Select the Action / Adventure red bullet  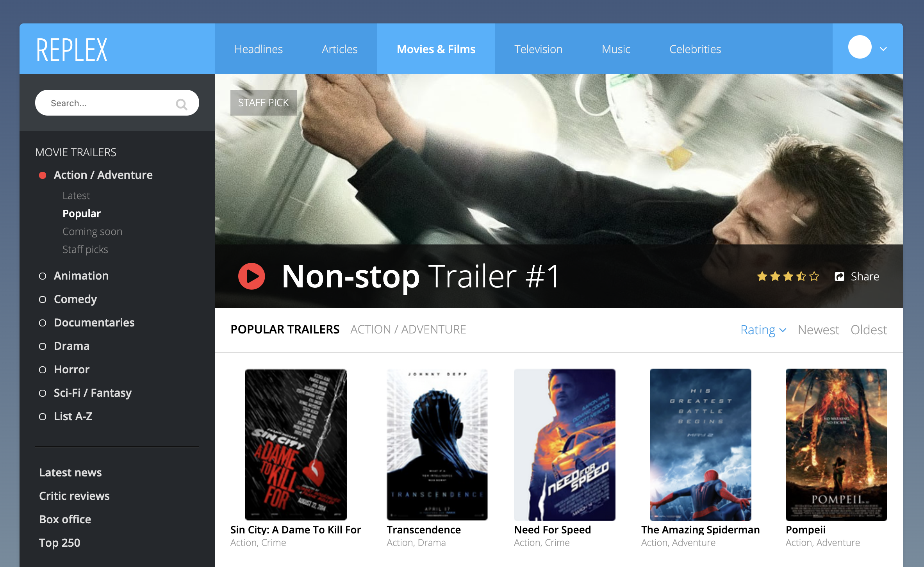pos(43,175)
